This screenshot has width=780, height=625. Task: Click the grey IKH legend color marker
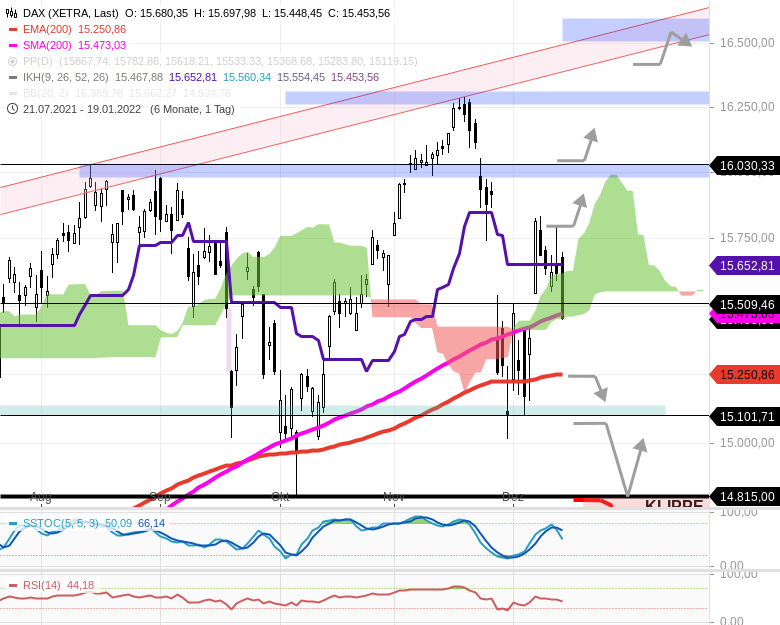[x=13, y=77]
